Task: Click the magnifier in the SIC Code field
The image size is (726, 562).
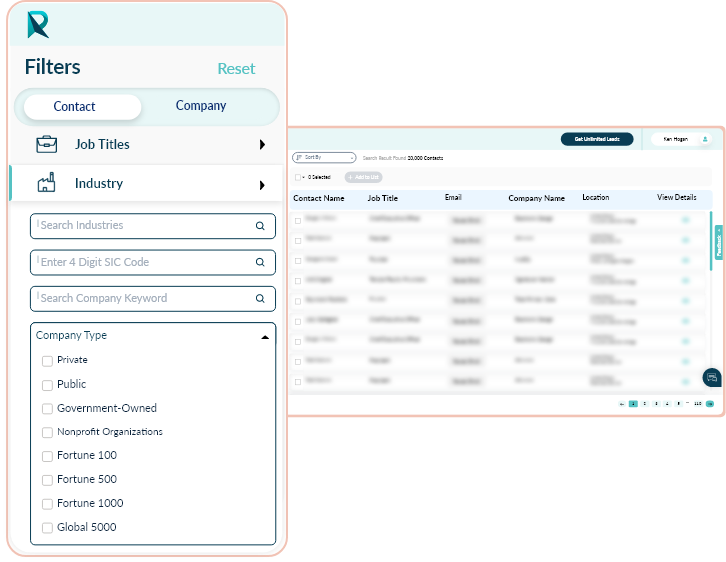Action: 260,262
